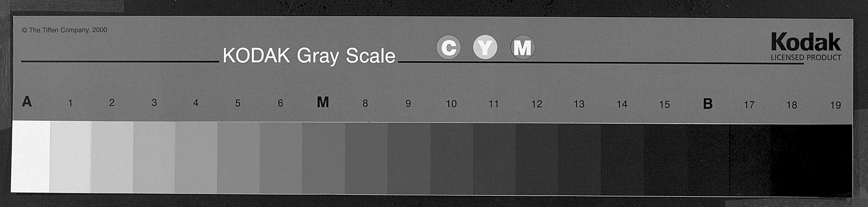Screen dimensions: 868x207
Task: Select the dark patch under number 13
Action: point(580,160)
